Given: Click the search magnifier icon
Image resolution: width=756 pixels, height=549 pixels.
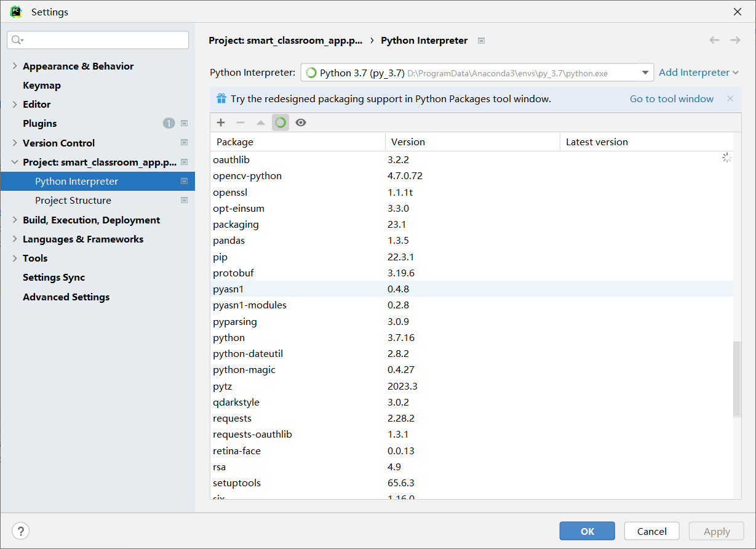Looking at the screenshot, I should (17, 40).
